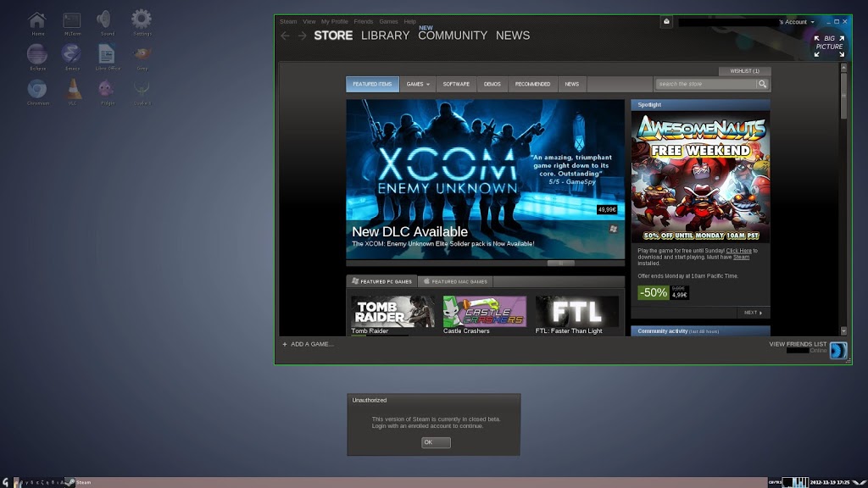
Task: Open the FTL: Faster Than Light thumbnail
Action: (576, 312)
